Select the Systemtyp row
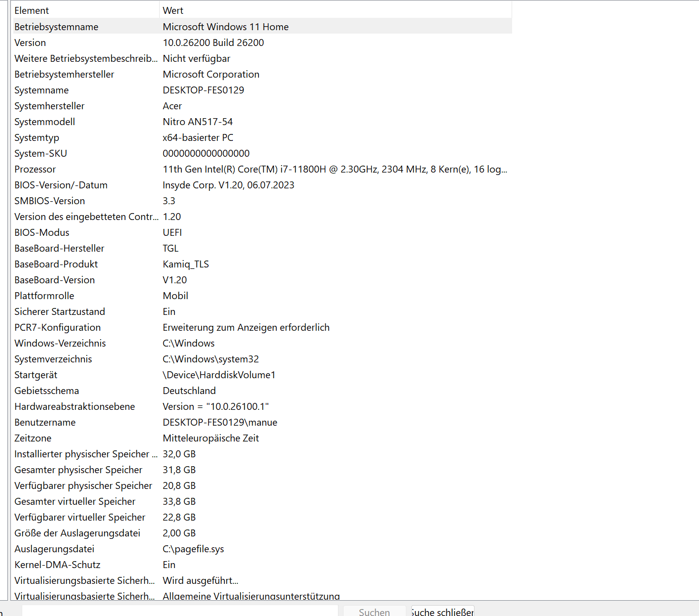The image size is (699, 616). tap(262, 137)
